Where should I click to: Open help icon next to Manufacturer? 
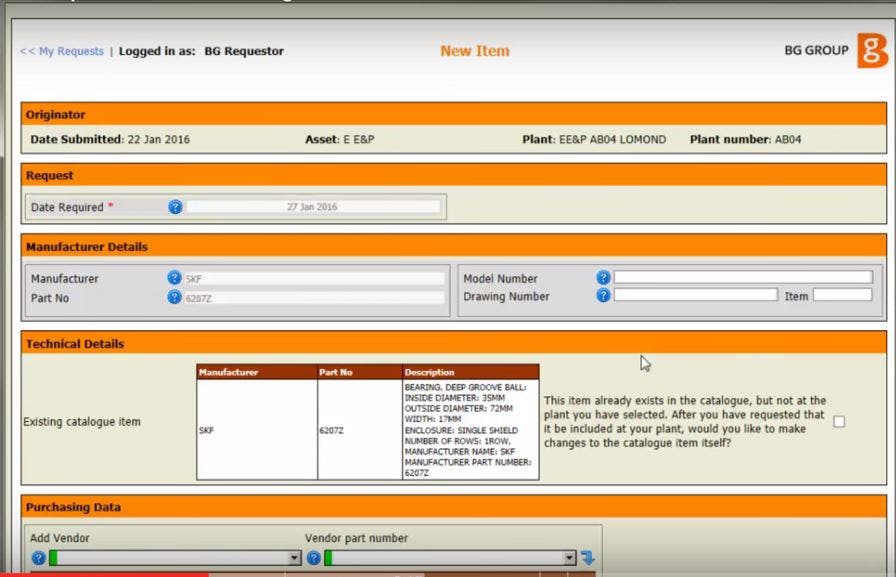pos(174,278)
